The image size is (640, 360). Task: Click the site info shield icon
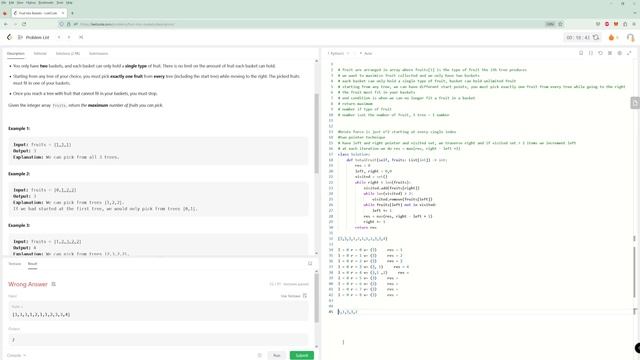pyautogui.click(x=61, y=24)
